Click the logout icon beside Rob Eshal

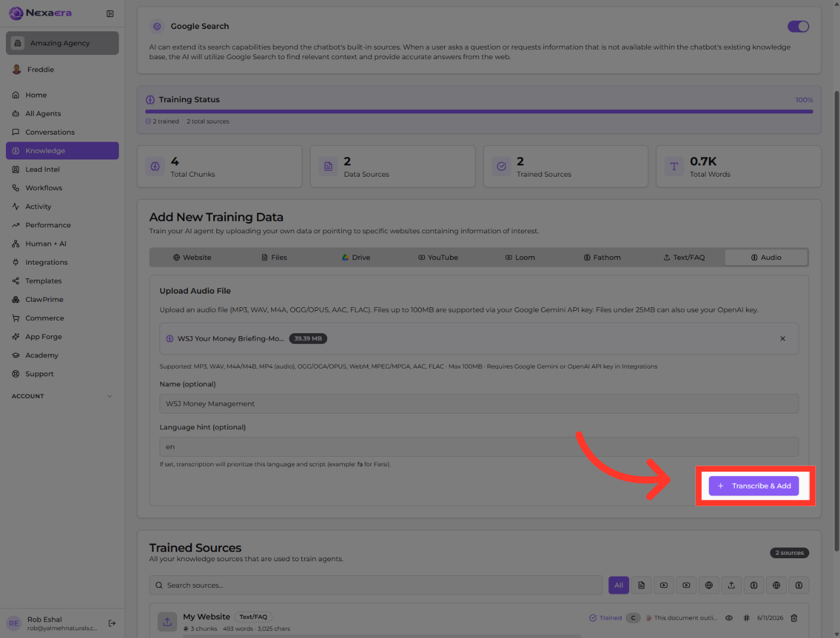[x=112, y=623]
